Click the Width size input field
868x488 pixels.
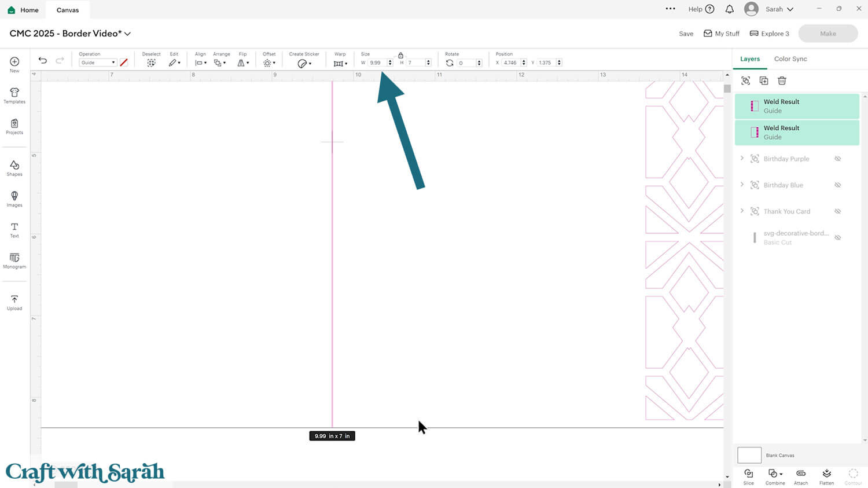pyautogui.click(x=377, y=63)
